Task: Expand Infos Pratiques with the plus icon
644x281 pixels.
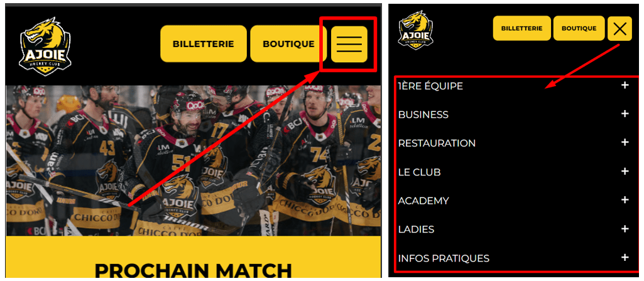Action: point(625,258)
